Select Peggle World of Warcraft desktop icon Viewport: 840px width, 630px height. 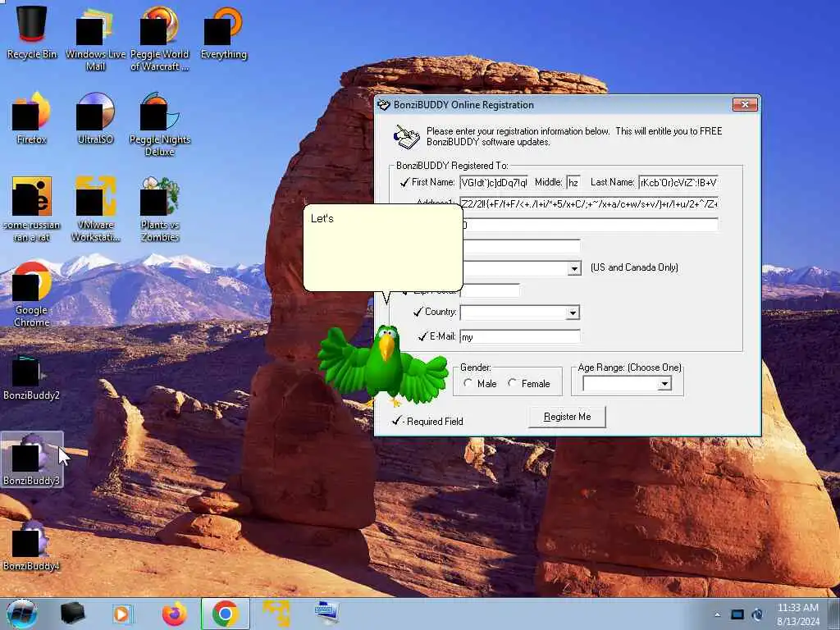160,39
